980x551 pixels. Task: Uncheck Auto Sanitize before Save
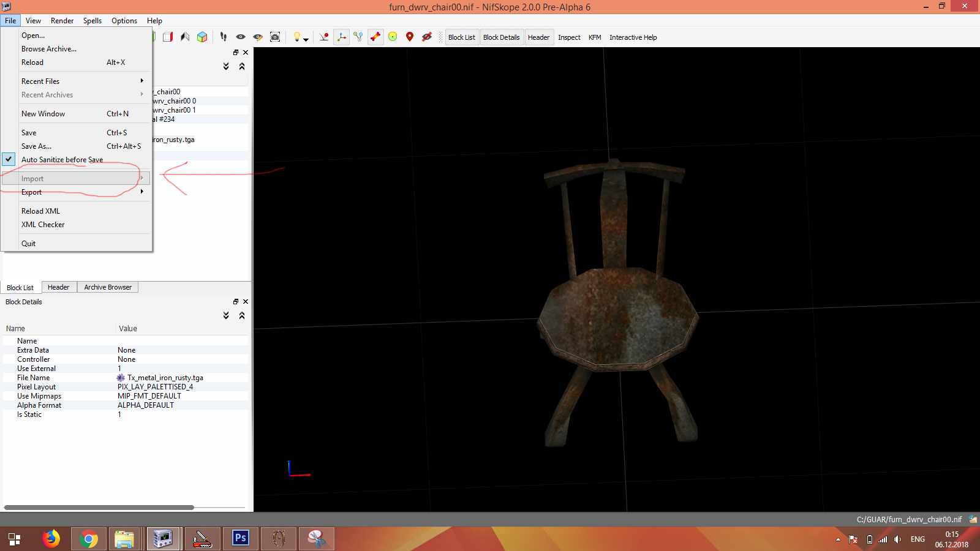tap(77, 160)
